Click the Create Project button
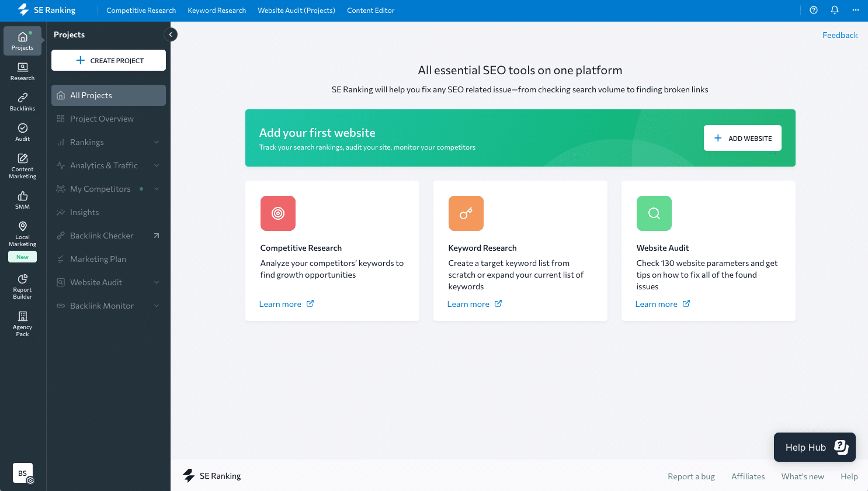 (x=109, y=60)
